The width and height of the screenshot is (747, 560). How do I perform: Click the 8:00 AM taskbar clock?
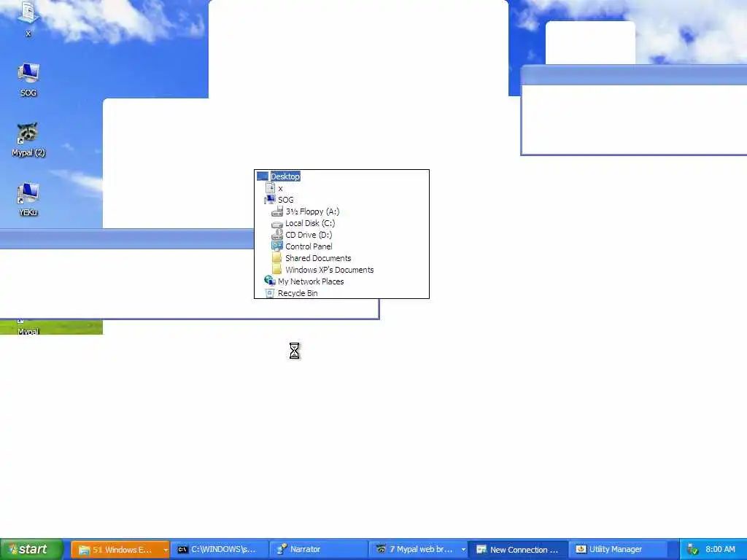pos(720,550)
